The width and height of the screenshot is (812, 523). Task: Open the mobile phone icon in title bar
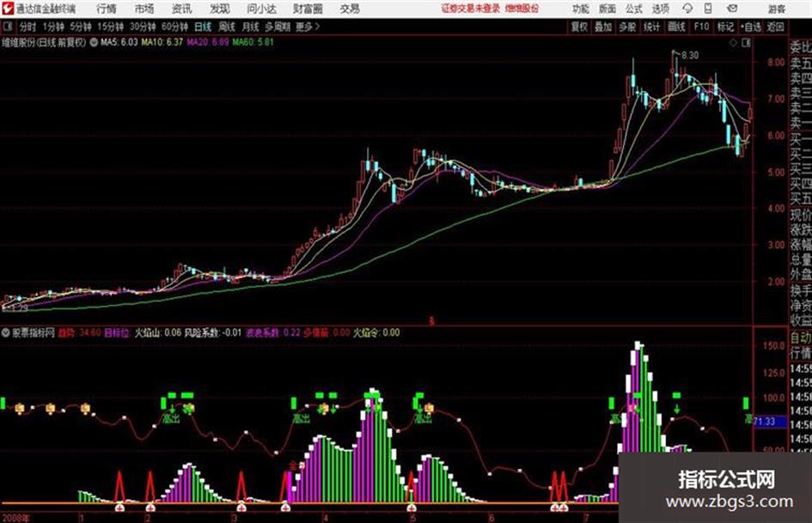(x=708, y=9)
